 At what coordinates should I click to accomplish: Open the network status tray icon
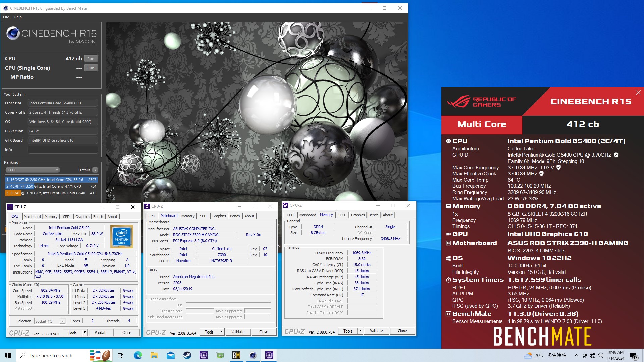[593, 355]
